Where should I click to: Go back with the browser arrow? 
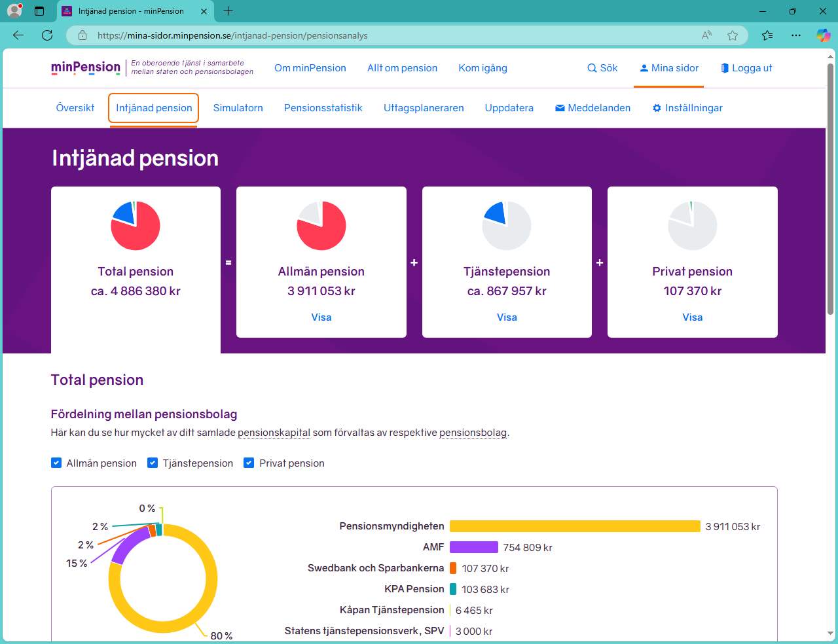[18, 35]
